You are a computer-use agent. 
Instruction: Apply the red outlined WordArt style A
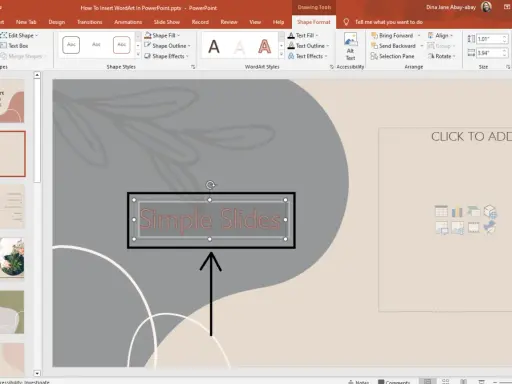(x=264, y=46)
